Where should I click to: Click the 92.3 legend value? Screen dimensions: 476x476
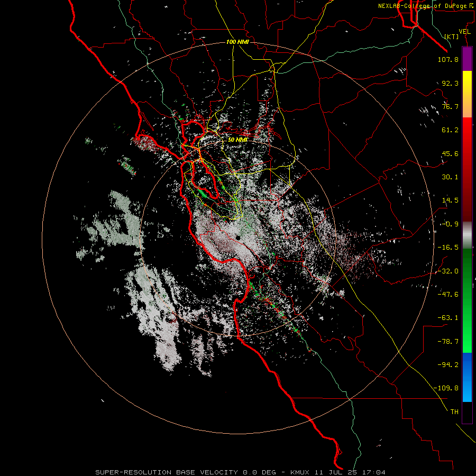[450, 83]
